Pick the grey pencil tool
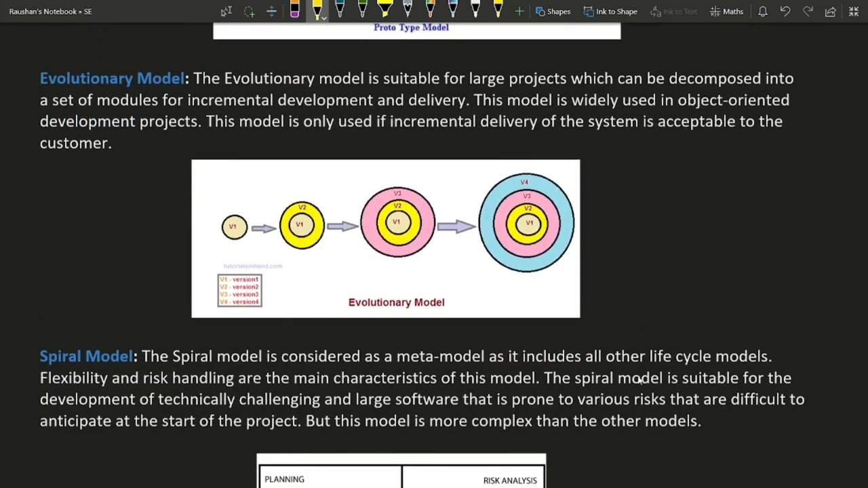Screen dimensions: 868x488 click(408, 11)
